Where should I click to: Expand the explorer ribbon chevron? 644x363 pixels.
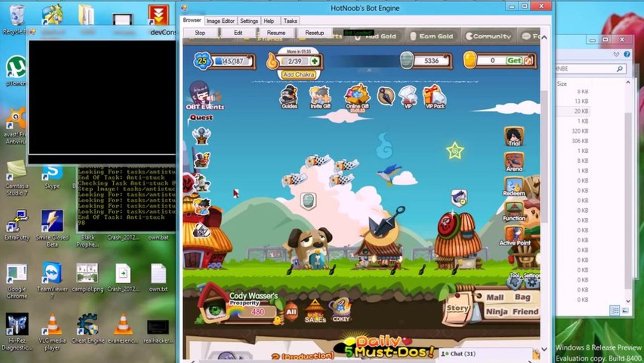(x=616, y=54)
